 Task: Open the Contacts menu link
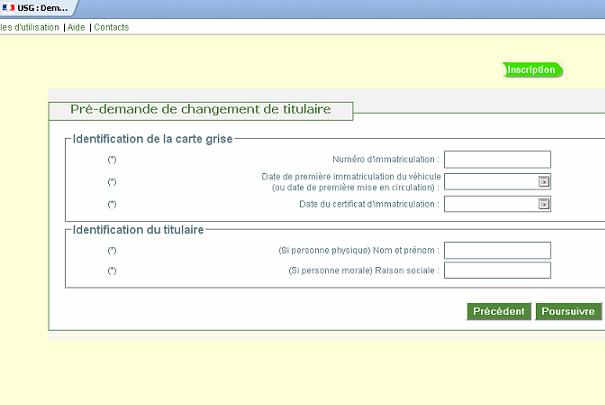pos(111,27)
